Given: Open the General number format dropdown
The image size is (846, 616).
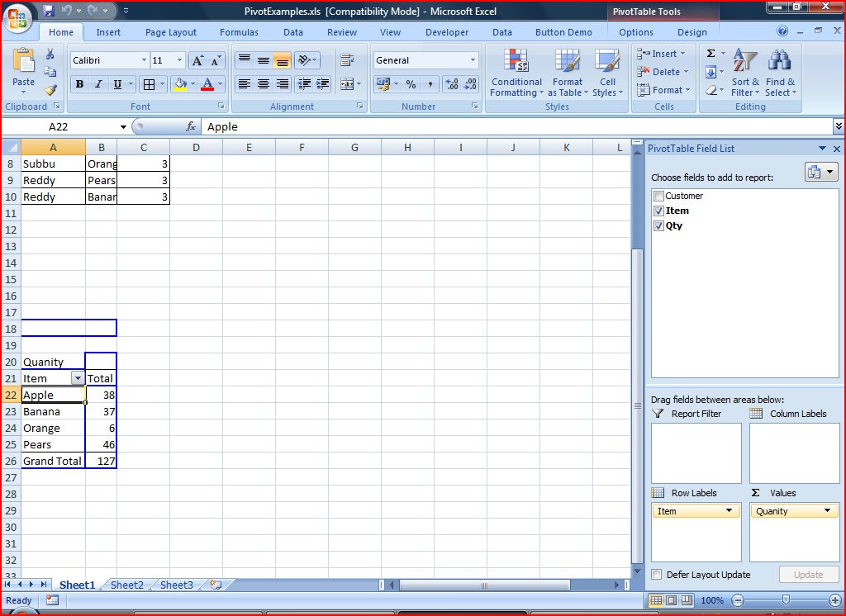Looking at the screenshot, I should [473, 60].
